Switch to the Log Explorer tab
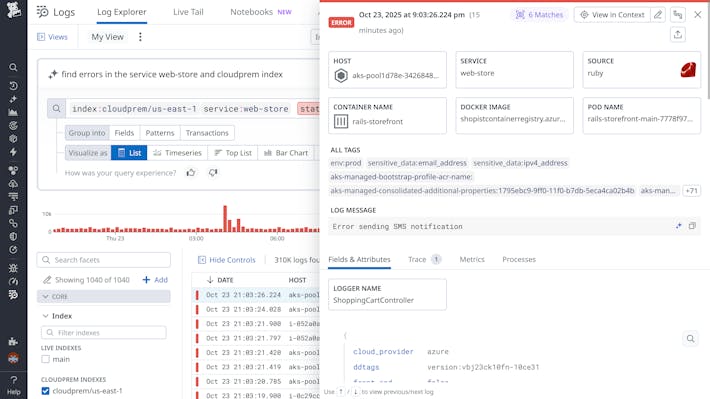This screenshot has width=710, height=399. [x=122, y=12]
